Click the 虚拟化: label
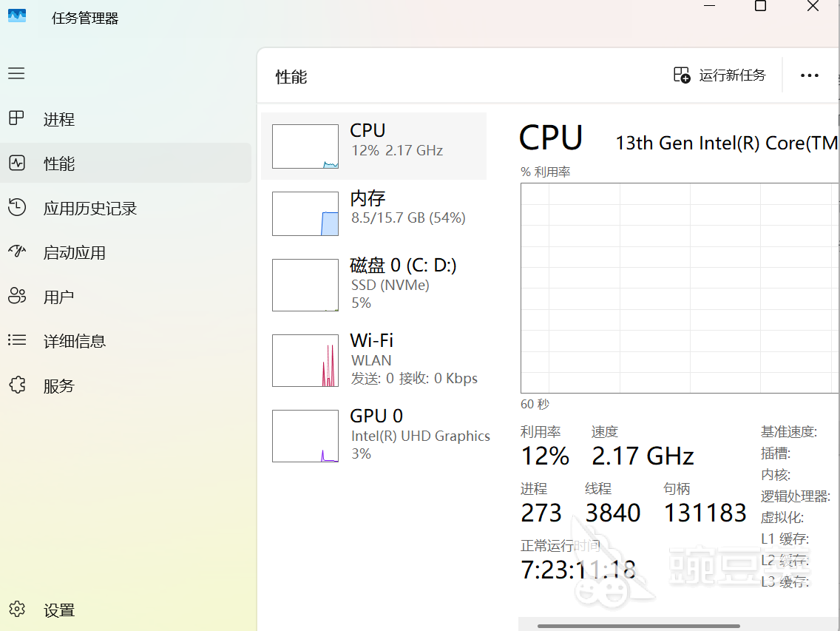840x631 pixels. click(782, 517)
